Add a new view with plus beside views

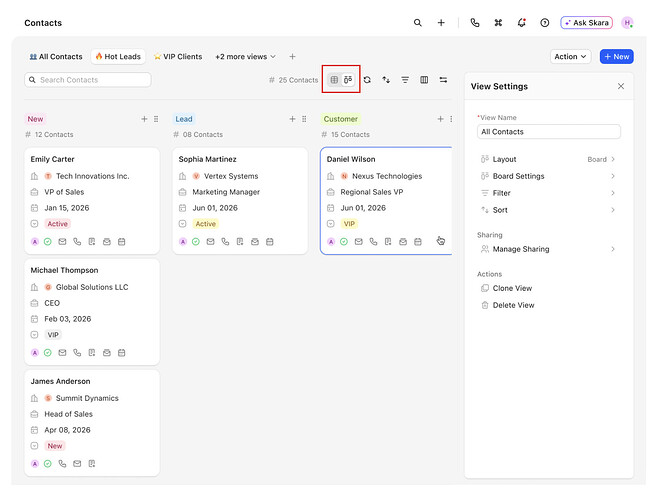pos(292,57)
